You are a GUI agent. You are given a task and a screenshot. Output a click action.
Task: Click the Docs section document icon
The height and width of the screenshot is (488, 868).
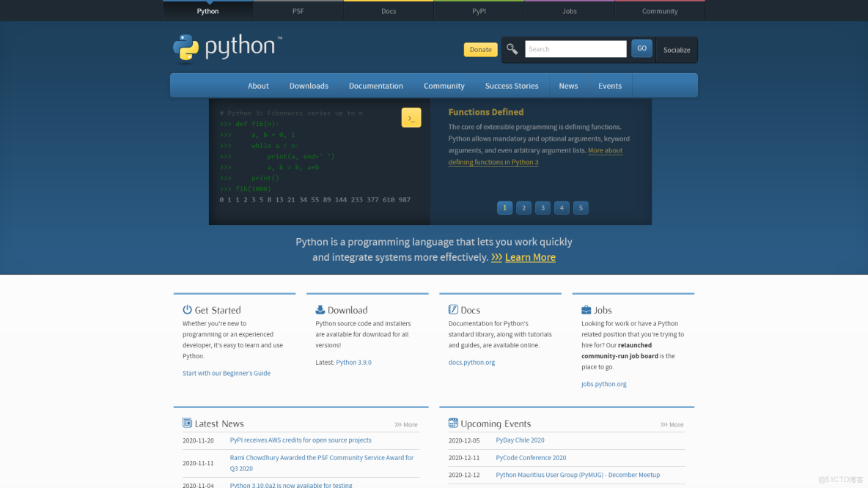tap(453, 309)
